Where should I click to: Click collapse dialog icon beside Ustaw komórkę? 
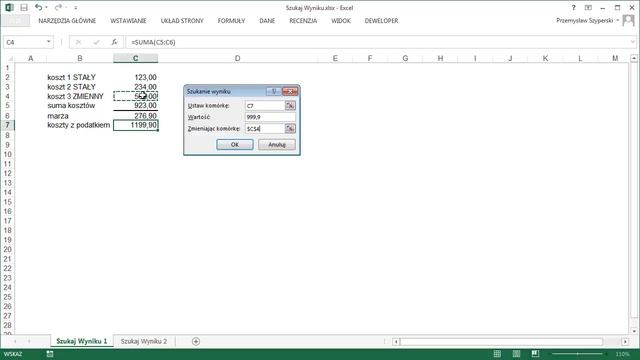point(290,106)
